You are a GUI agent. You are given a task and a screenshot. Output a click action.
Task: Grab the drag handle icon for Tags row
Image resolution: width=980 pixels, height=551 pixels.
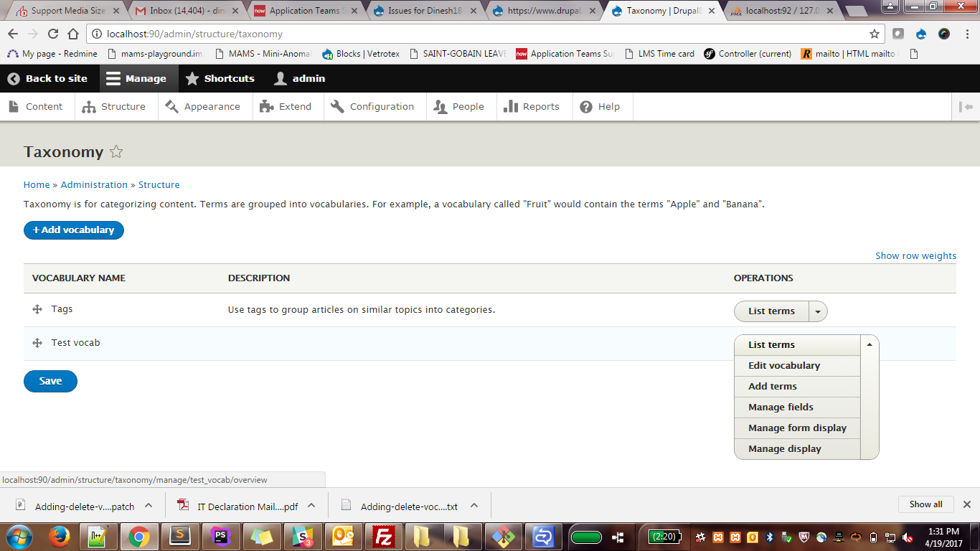[x=37, y=309]
